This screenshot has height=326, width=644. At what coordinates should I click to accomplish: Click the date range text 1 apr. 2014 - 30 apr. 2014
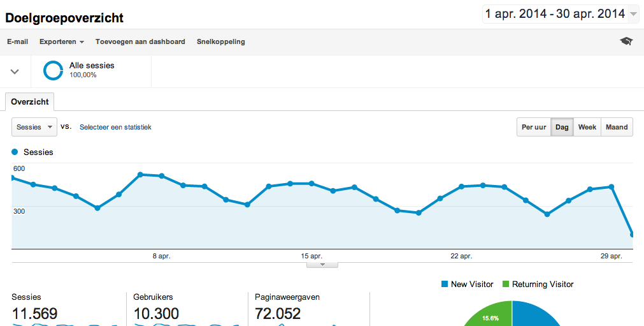(555, 14)
